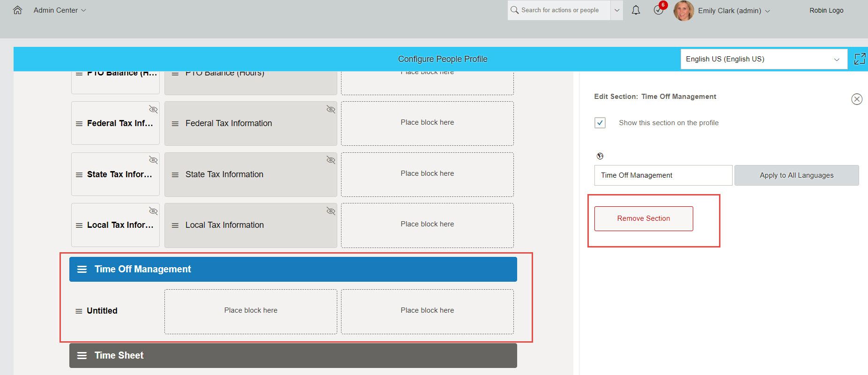Click Apply to All Languages button
868x375 pixels.
(x=796, y=175)
